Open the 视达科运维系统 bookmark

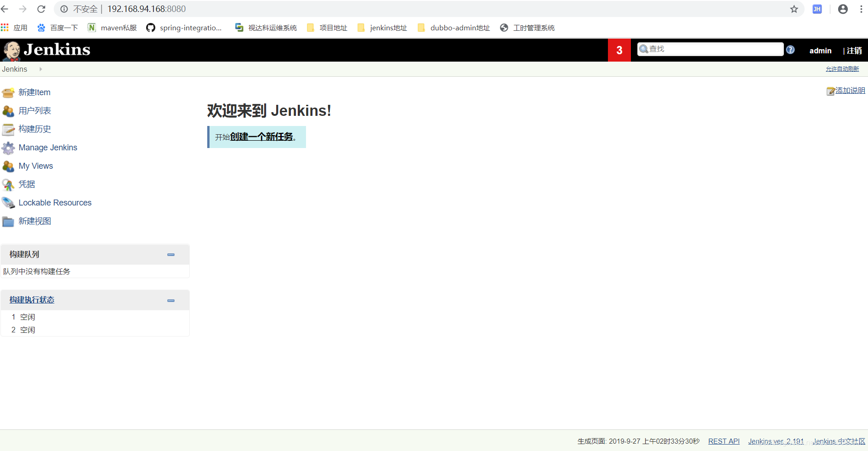(266, 28)
